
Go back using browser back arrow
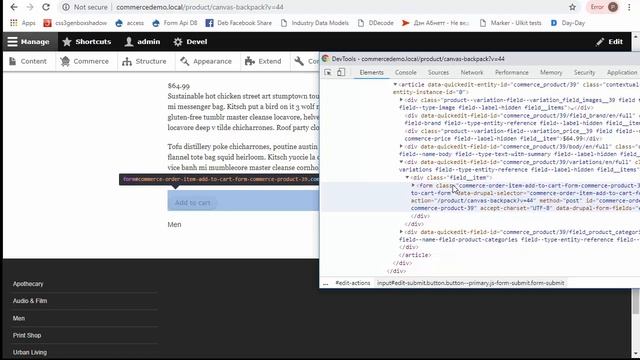point(13,7)
